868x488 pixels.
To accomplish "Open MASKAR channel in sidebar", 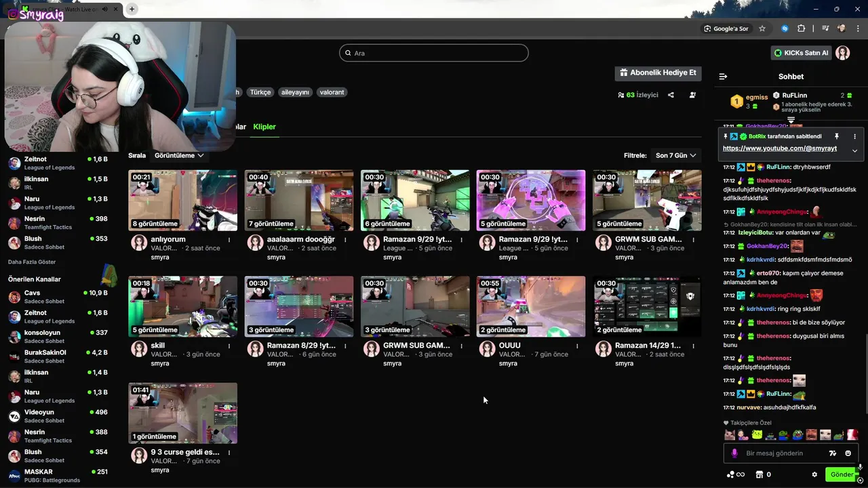I will pyautogui.click(x=58, y=476).
